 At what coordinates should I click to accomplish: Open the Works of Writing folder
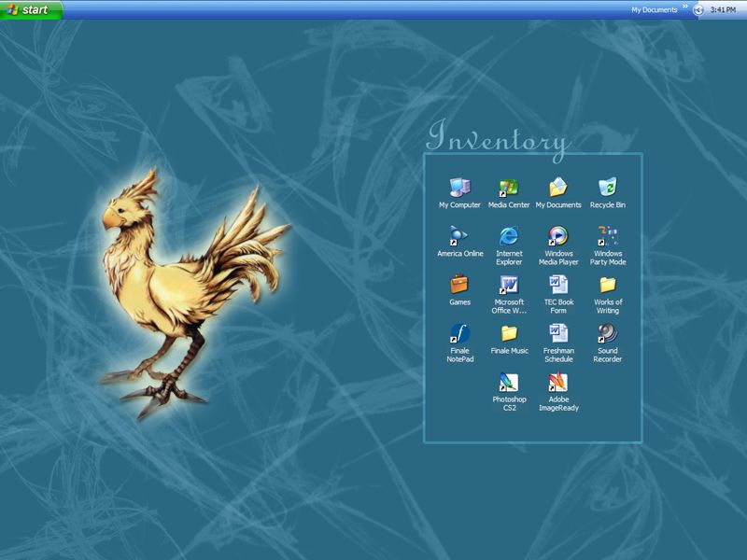tap(608, 294)
